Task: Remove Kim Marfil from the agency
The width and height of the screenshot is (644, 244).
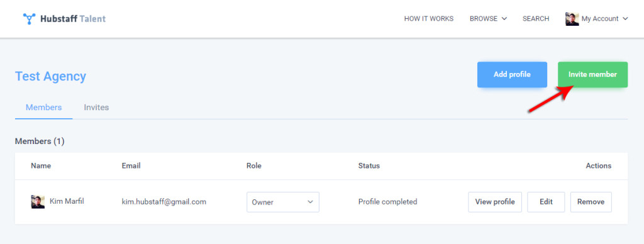Action: 591,202
